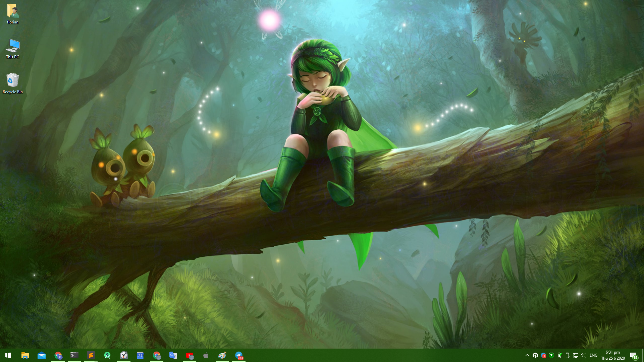Open the volume control in system tray
Screen dimensions: 644x362
[x=583, y=355]
